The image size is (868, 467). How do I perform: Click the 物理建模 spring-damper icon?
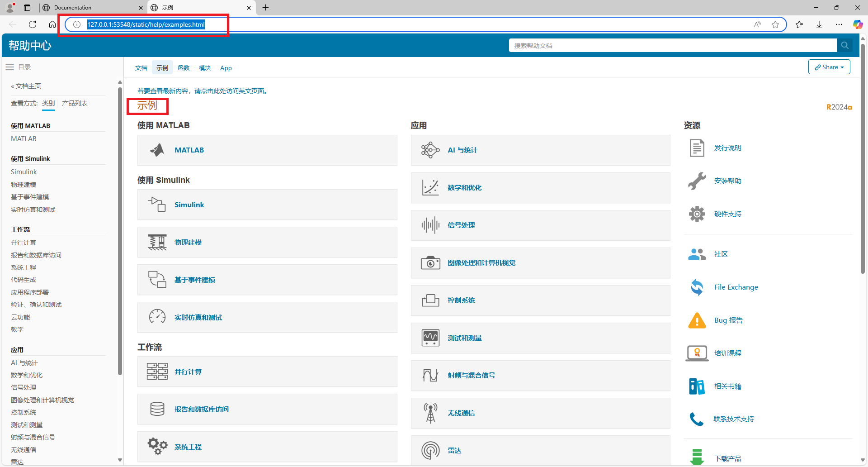[157, 242]
